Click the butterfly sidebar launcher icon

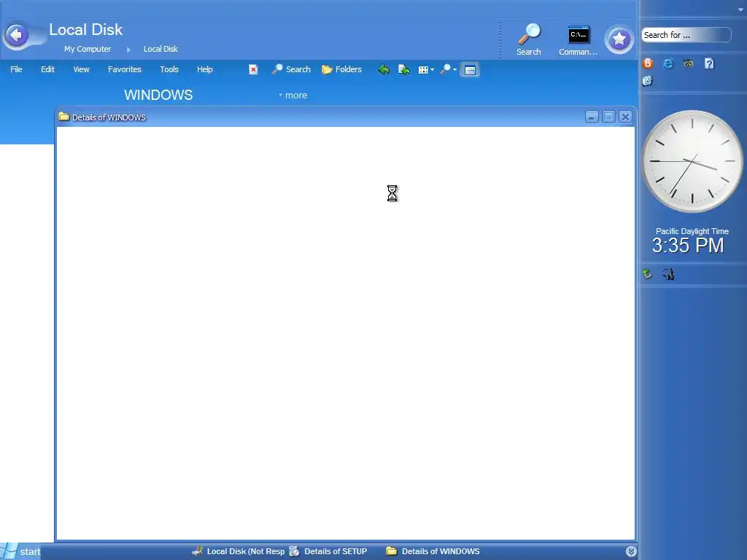[x=689, y=63]
